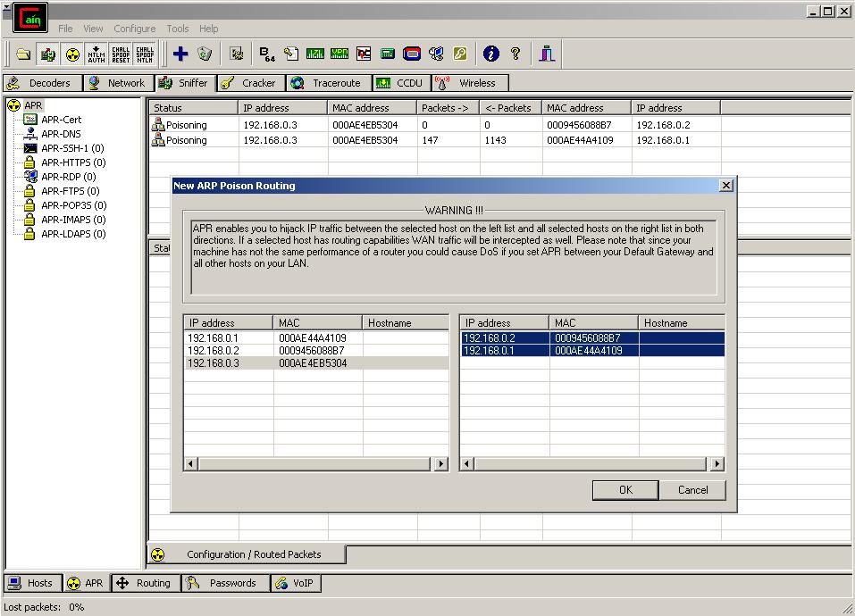Select the Configuration / Routed Packets tab

[247, 554]
